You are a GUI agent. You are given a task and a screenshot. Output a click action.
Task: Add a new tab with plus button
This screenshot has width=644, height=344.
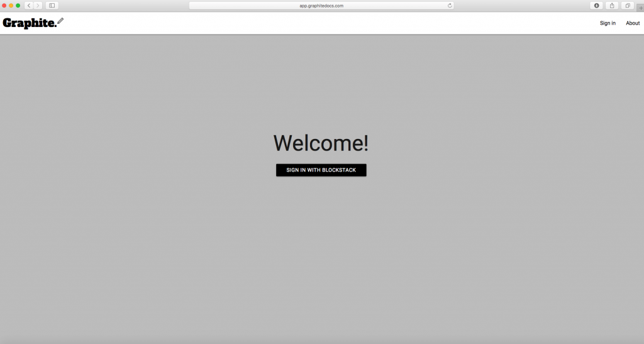(x=640, y=8)
